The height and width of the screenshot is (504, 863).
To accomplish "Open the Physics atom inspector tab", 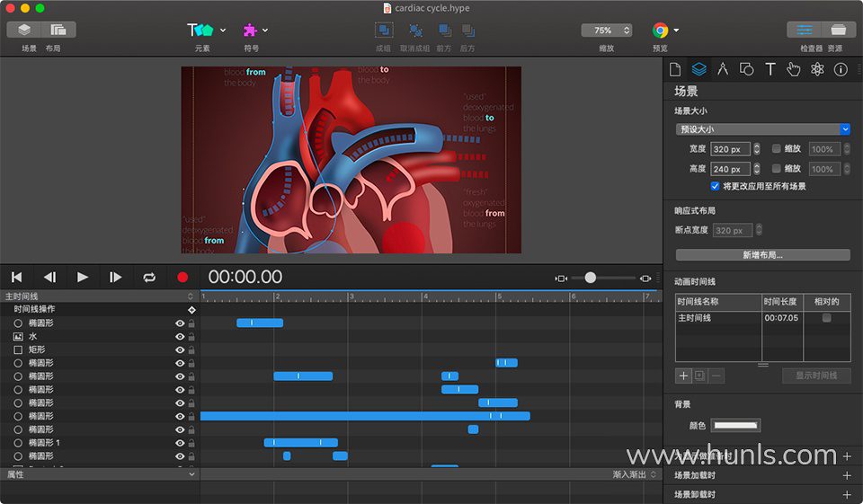I will pos(817,69).
